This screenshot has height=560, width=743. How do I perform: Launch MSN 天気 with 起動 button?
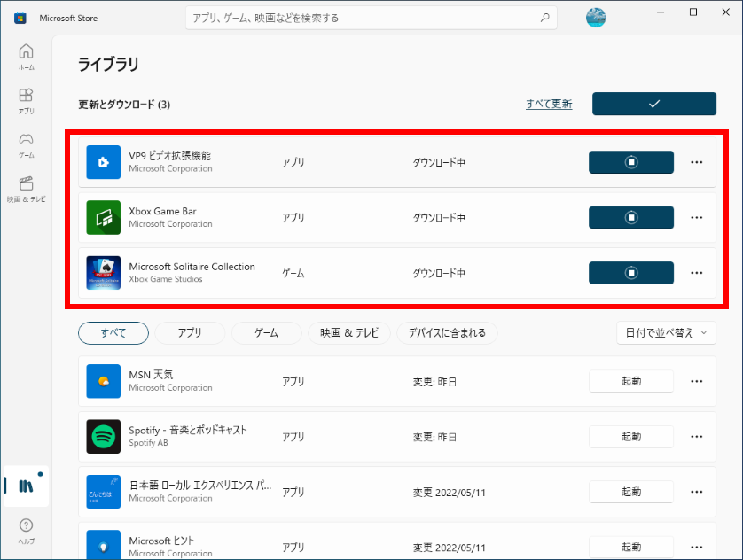631,381
